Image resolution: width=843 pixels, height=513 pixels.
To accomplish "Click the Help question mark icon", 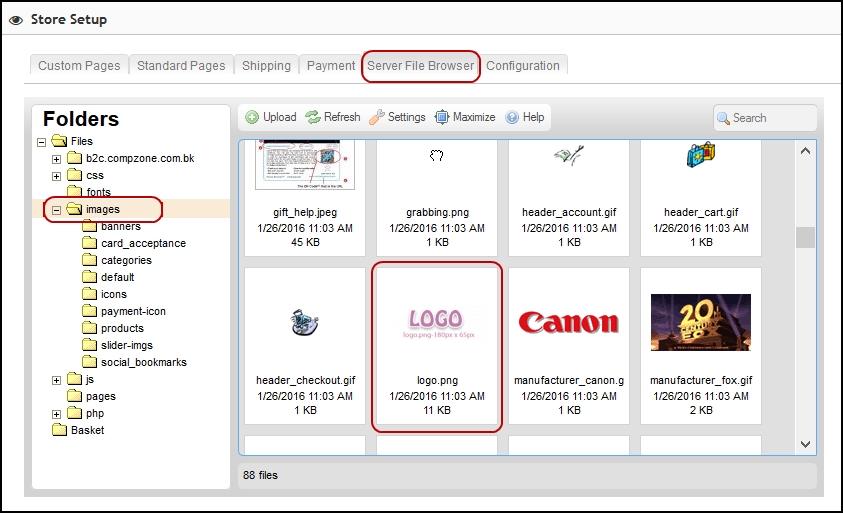I will (512, 117).
